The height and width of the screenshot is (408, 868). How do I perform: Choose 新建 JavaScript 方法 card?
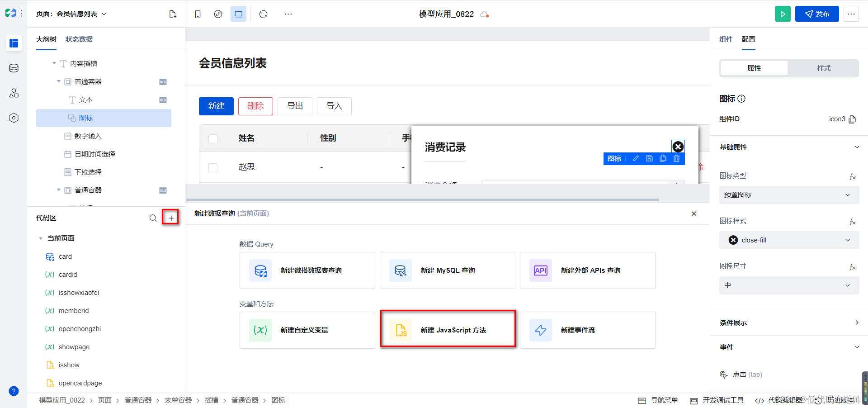pos(448,330)
